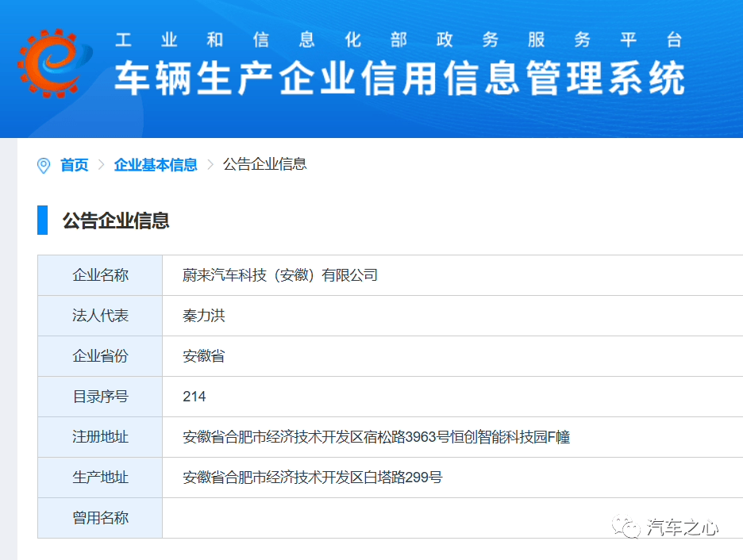This screenshot has width=743, height=560.
Task: Select registered address with 宿松路3963号
Action: click(x=376, y=437)
